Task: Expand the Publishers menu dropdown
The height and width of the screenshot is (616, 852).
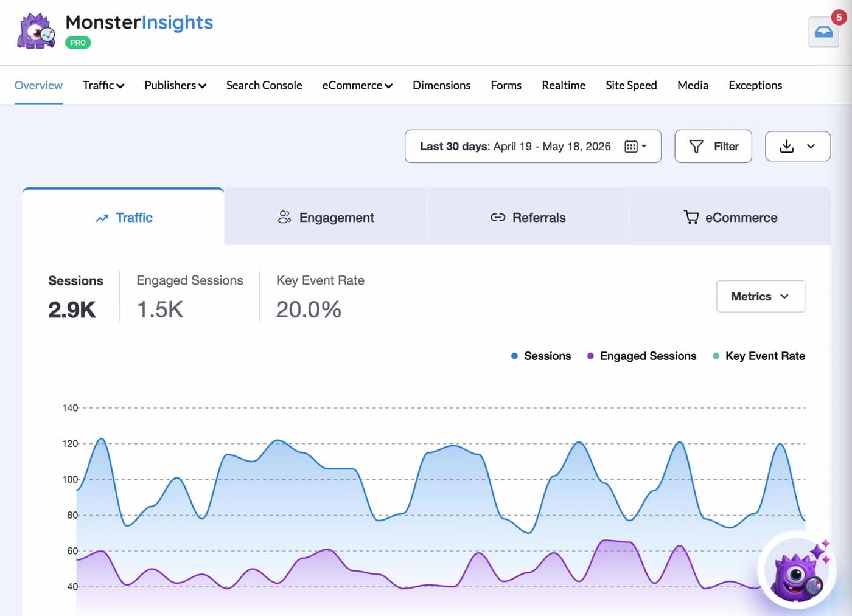Action: click(175, 85)
